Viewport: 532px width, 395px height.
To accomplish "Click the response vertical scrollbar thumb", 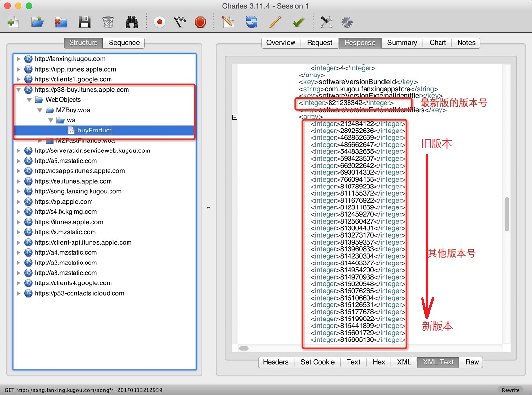I will pyautogui.click(x=507, y=214).
